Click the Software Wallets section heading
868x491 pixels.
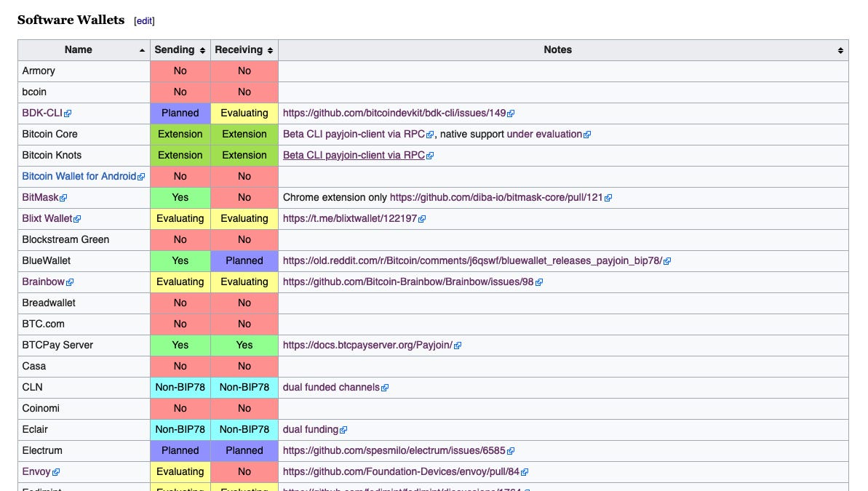click(x=71, y=20)
